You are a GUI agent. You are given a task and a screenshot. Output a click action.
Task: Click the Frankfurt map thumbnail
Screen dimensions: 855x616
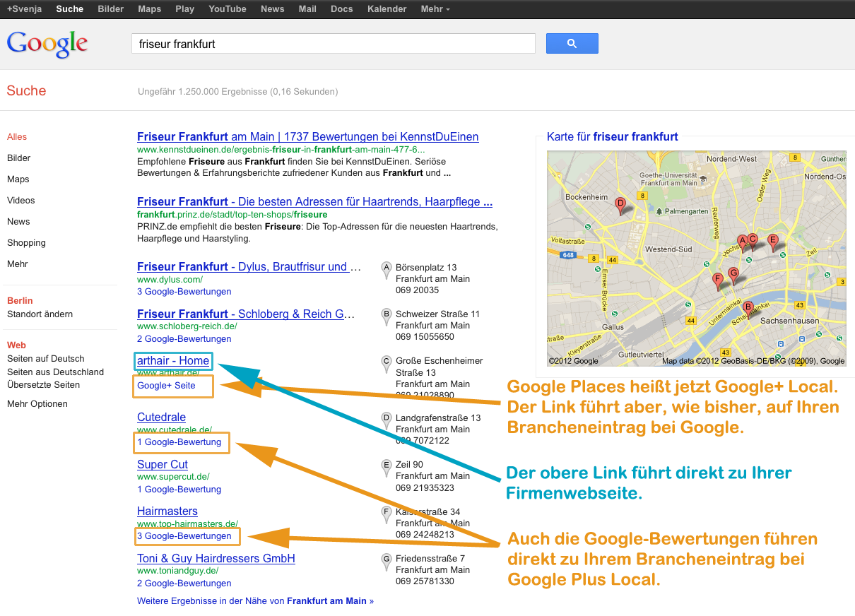tap(697, 259)
